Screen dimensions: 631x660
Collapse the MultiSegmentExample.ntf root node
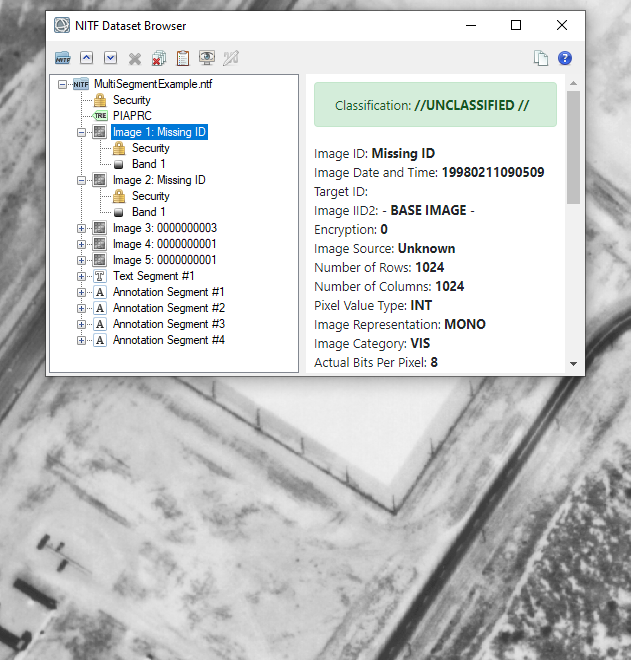pyautogui.click(x=62, y=84)
